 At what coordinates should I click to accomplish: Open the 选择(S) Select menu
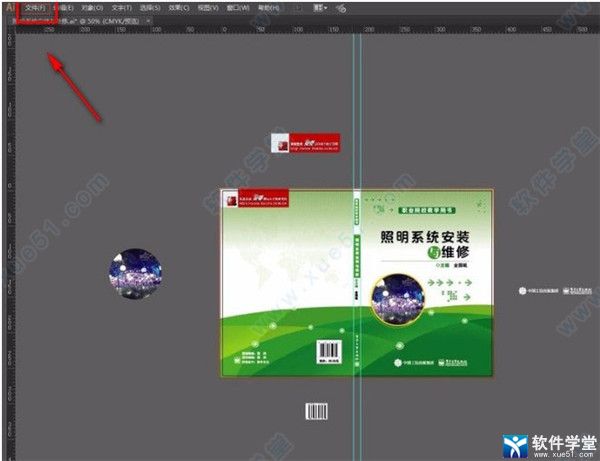pyautogui.click(x=150, y=8)
